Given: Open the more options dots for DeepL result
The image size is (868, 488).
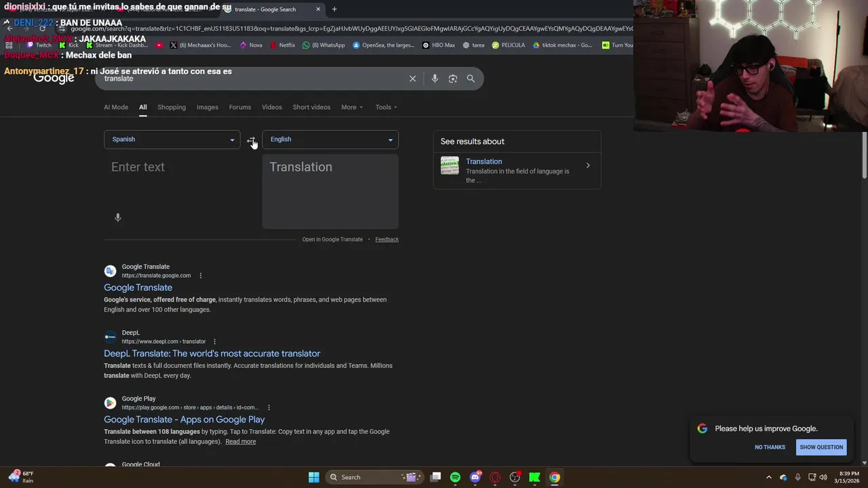Looking at the screenshot, I should pyautogui.click(x=214, y=342).
